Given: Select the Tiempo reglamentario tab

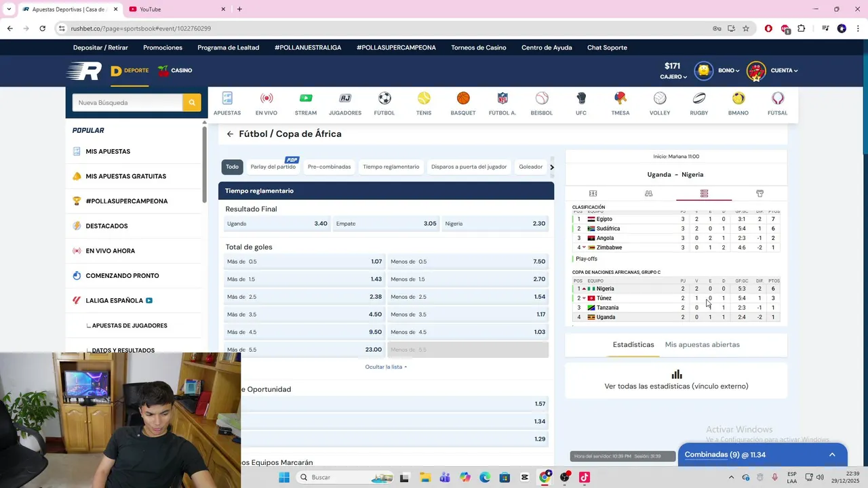Looking at the screenshot, I should coord(391,167).
